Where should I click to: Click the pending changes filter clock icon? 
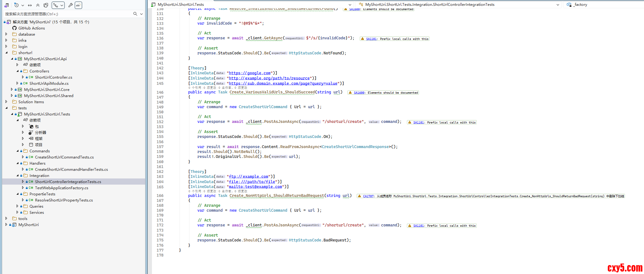[x=17, y=5]
